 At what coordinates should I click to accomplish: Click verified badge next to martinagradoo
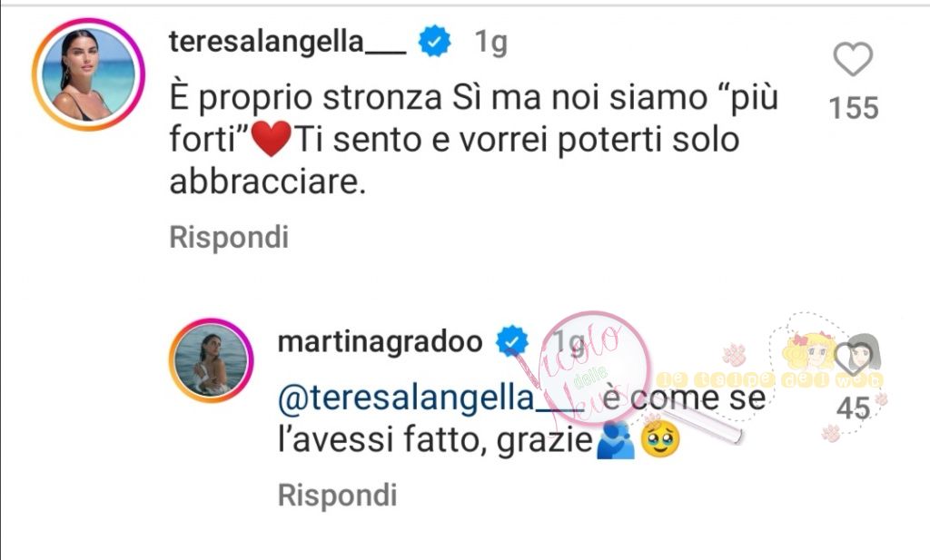click(x=511, y=340)
